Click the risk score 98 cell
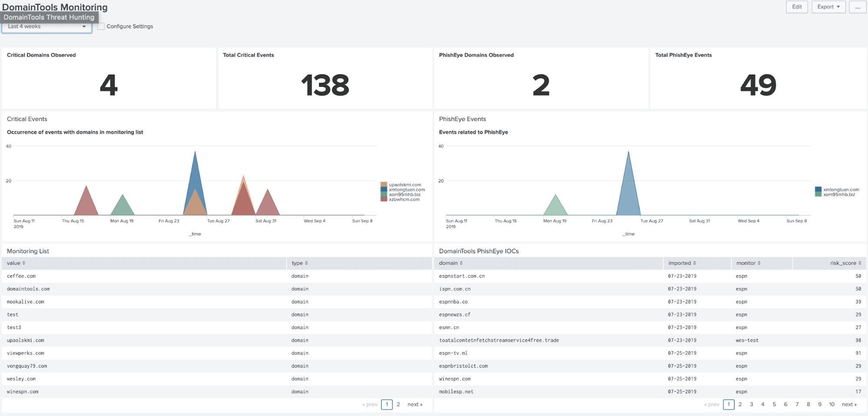 point(858,340)
